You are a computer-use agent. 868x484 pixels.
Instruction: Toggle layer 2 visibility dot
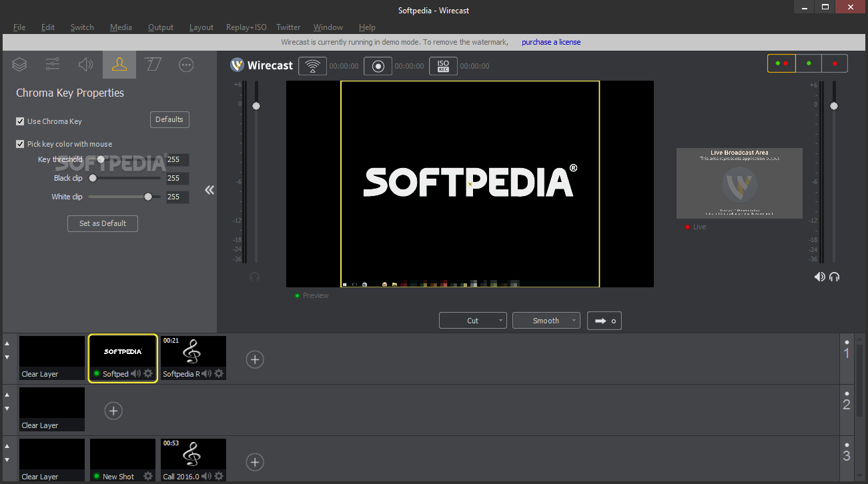(x=847, y=393)
